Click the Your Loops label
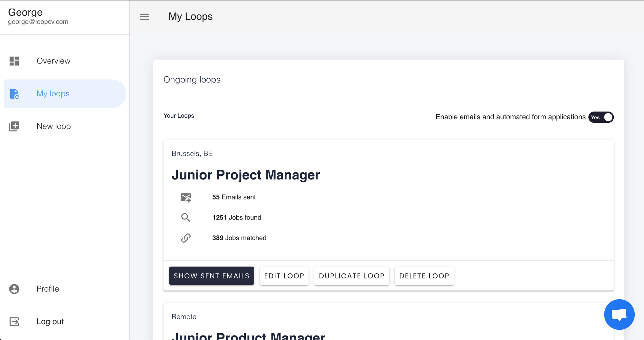The height and width of the screenshot is (340, 644). pyautogui.click(x=179, y=116)
